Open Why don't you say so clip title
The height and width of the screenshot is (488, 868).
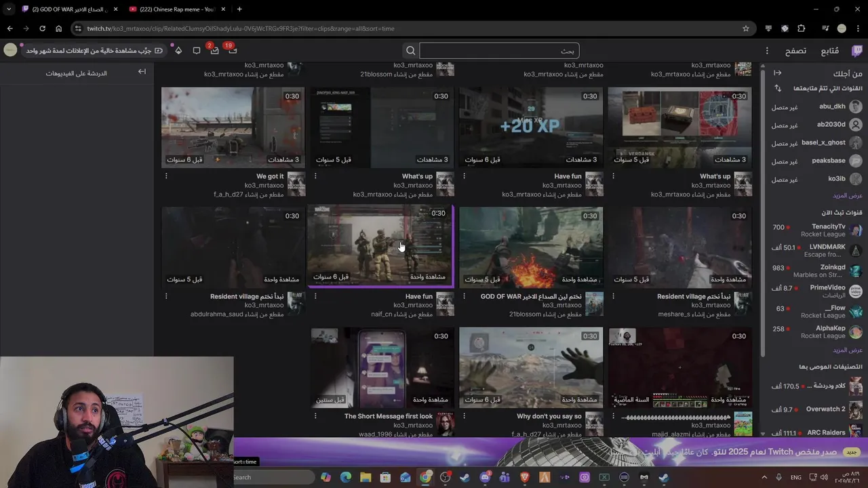pyautogui.click(x=549, y=416)
